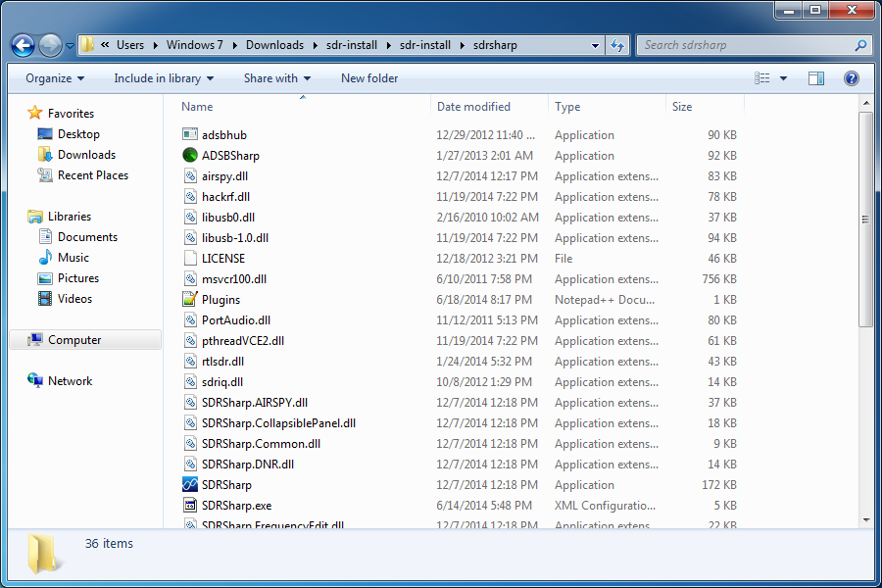The width and height of the screenshot is (882, 588).
Task: Open Desktop in Favorites
Action: click(78, 134)
